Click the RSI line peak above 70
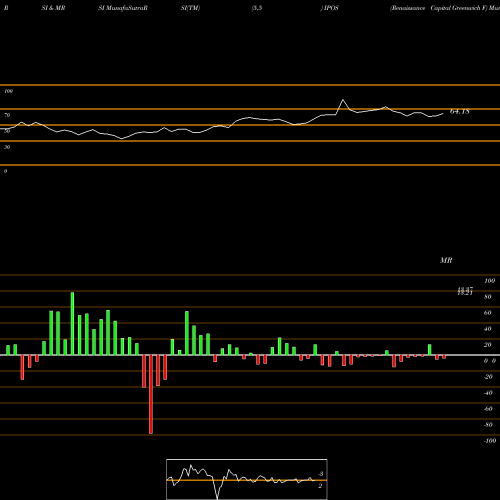The image size is (500, 500). point(343,100)
